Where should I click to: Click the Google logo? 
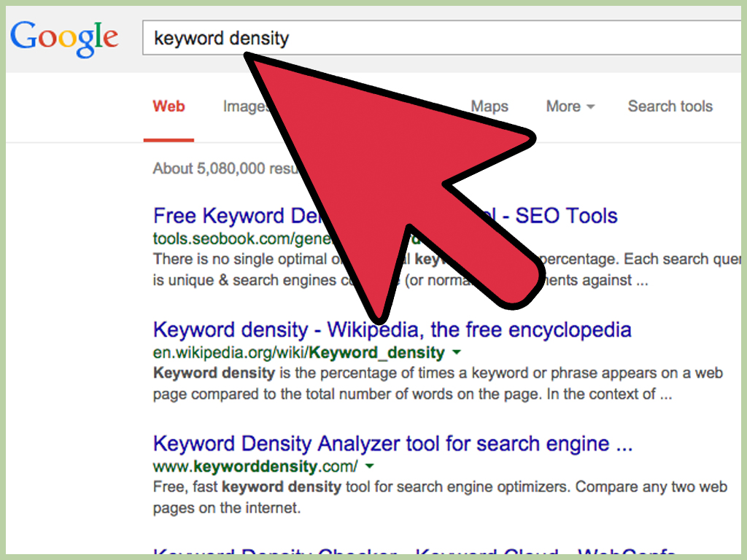[64, 38]
